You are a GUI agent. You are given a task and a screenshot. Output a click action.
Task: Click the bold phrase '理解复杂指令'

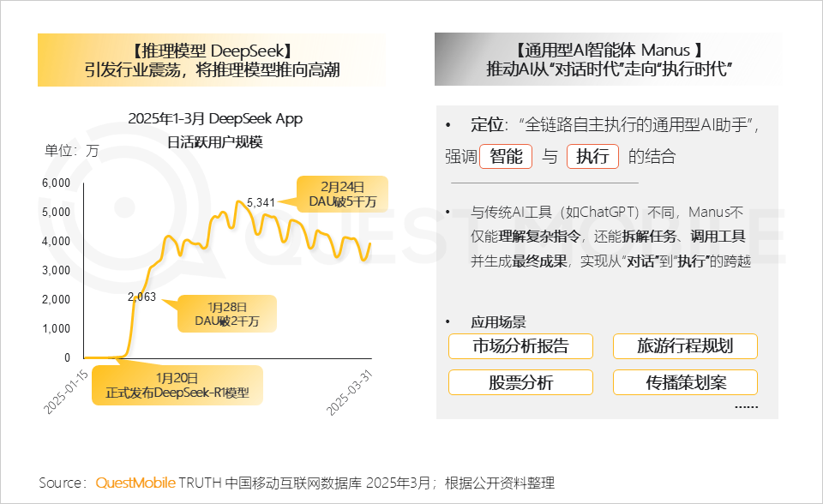[539, 237]
